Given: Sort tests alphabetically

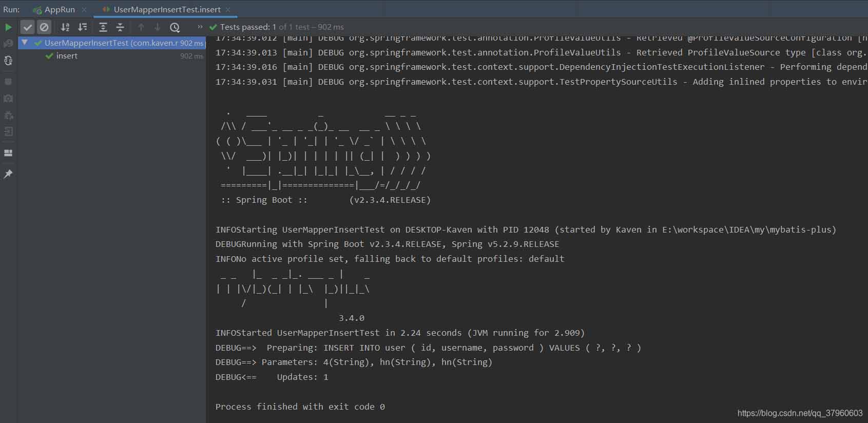Looking at the screenshot, I should coord(65,27).
